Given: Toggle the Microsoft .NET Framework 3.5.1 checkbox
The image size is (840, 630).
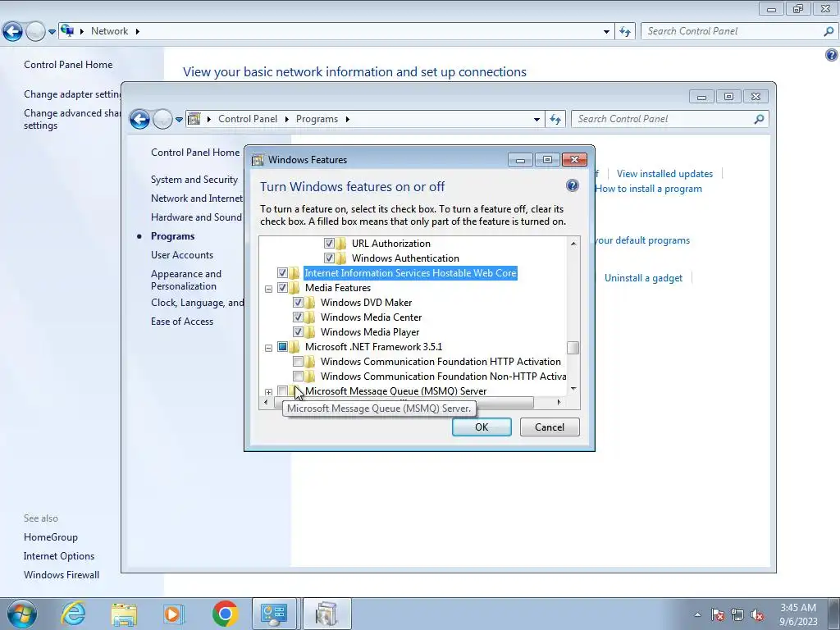Looking at the screenshot, I should [x=282, y=347].
